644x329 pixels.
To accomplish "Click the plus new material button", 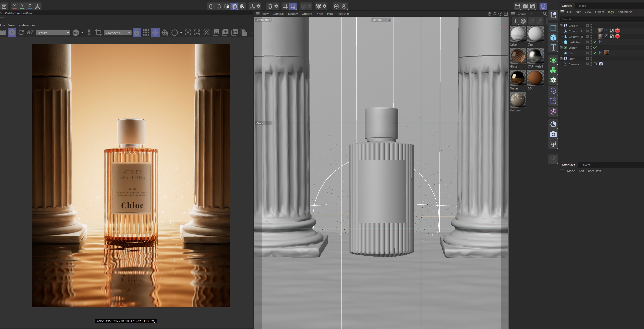I will click(515, 21).
